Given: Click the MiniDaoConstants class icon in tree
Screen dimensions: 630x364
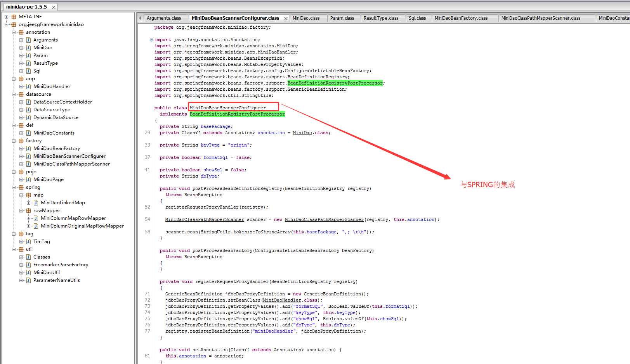Looking at the screenshot, I should (28, 133).
